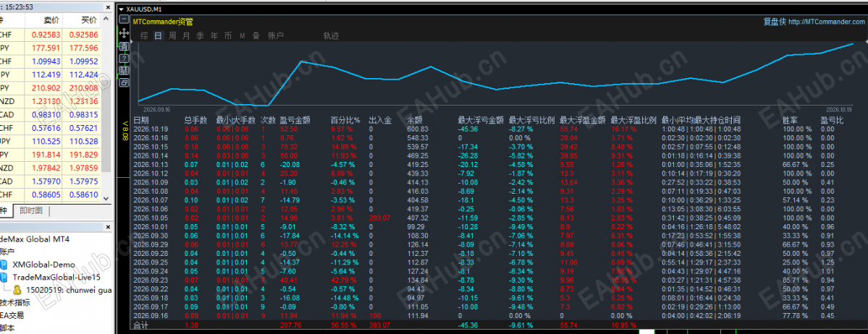Click the date row 2026.09.23

pos(150,280)
